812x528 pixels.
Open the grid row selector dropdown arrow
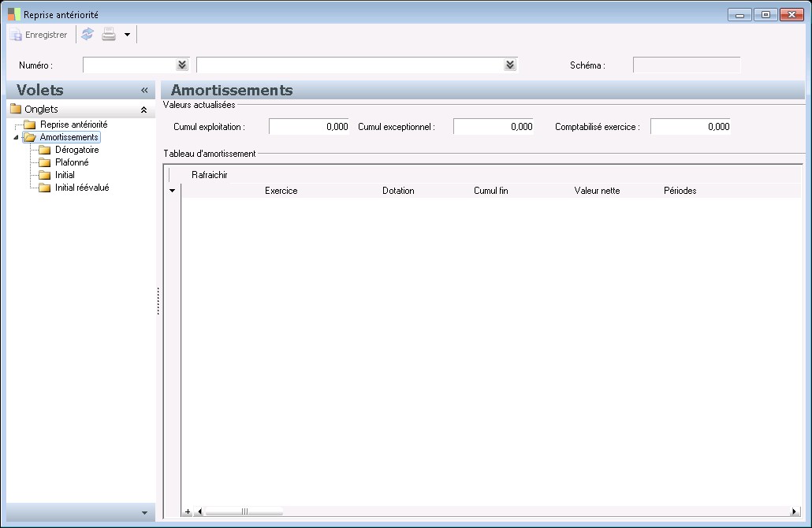point(173,191)
